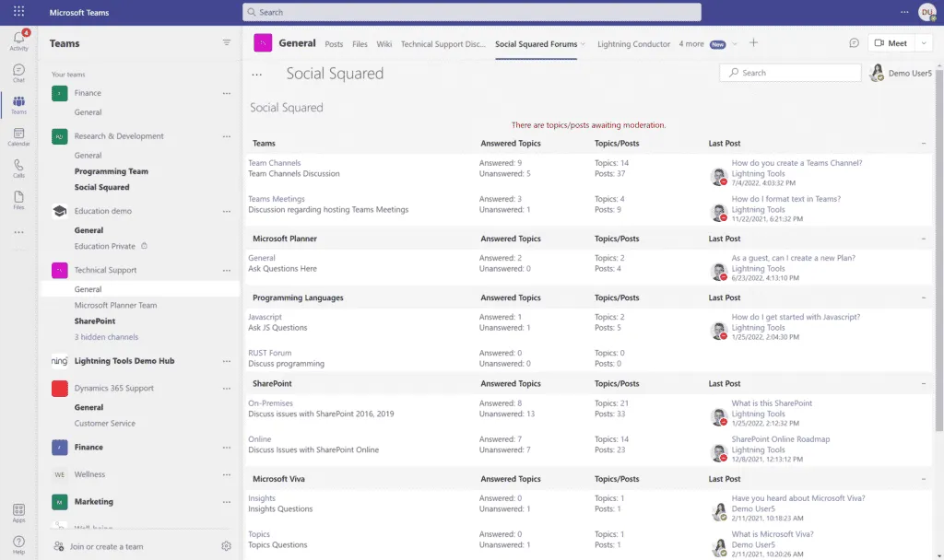Open the Team Channels forum link
This screenshot has width=944, height=560.
[275, 163]
